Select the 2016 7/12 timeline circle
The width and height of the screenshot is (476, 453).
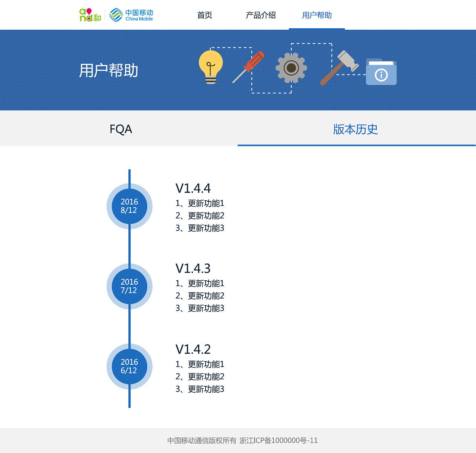[129, 286]
